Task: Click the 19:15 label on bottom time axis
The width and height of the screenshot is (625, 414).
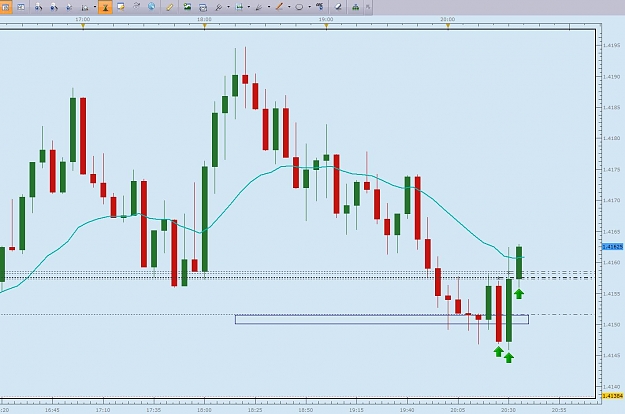Action: (356, 410)
